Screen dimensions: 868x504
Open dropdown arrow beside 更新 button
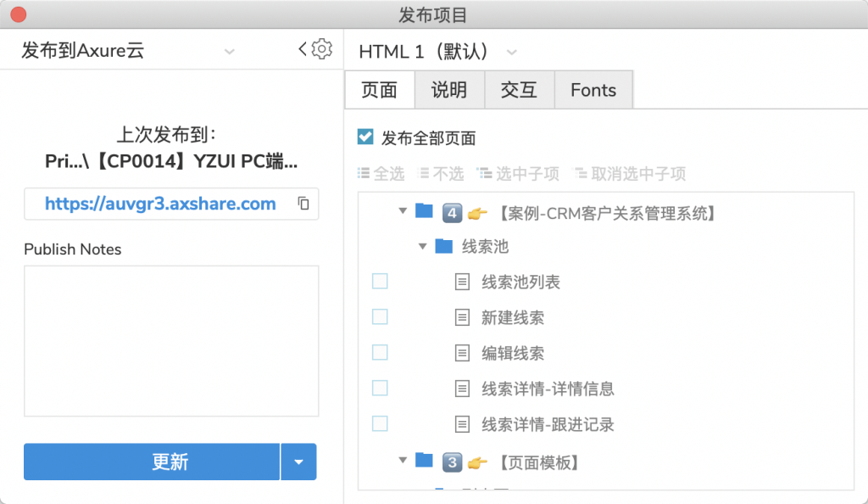[298, 462]
